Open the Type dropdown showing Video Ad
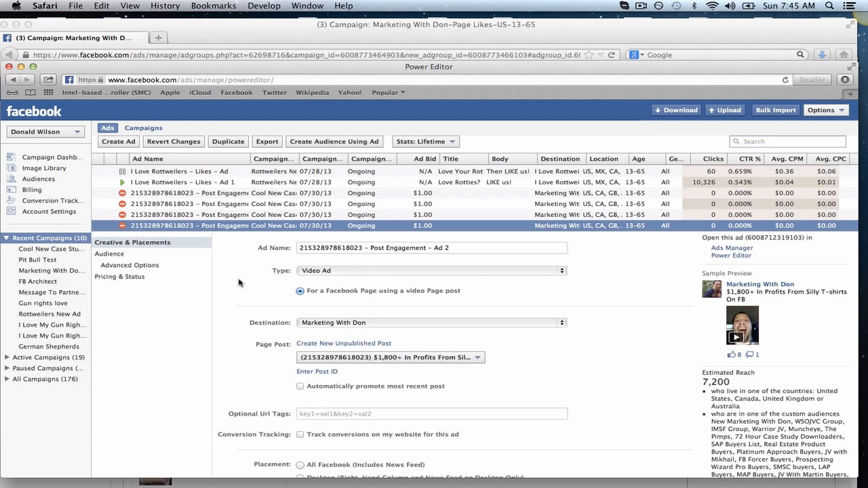Viewport: 868px width, 488px height. 431,270
